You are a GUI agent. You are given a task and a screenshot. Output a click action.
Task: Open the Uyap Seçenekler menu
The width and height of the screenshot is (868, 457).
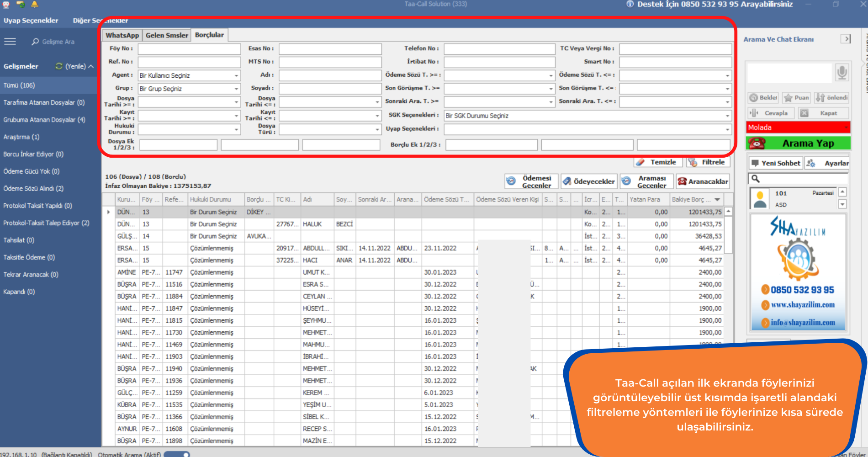(31, 21)
